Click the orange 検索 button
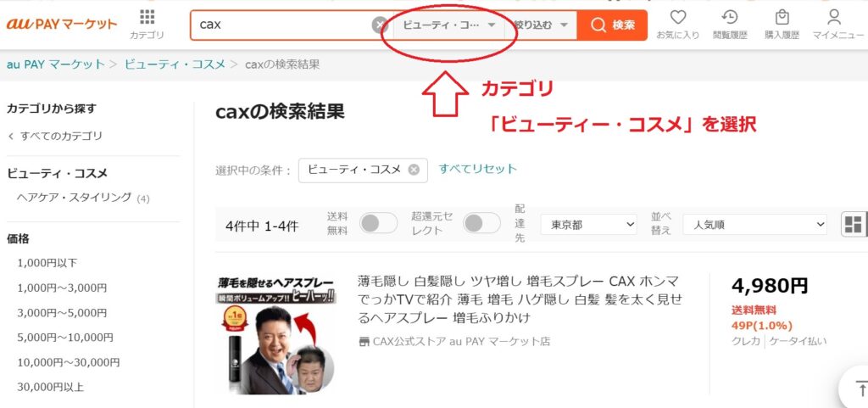Image resolution: width=868 pixels, height=408 pixels. point(612,25)
